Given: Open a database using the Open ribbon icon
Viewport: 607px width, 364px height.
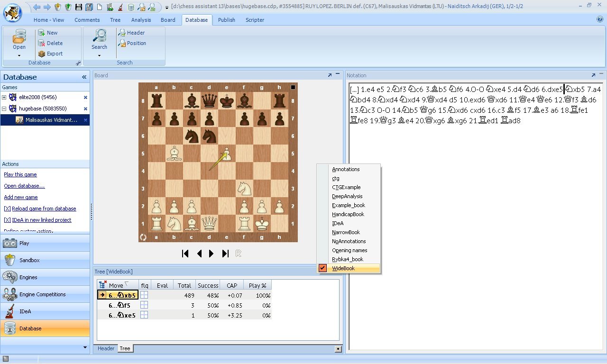Looking at the screenshot, I should [x=19, y=40].
